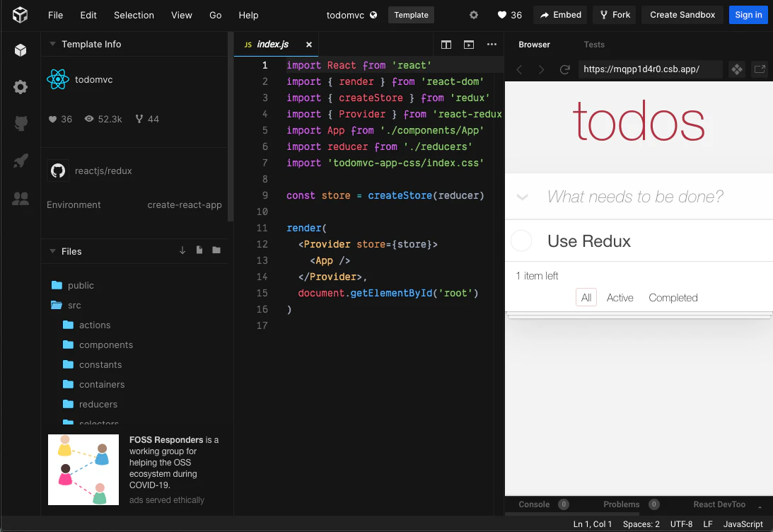Viewport: 773px width, 532px height.
Task: Toggle all todos with the chevron
Action: click(522, 197)
